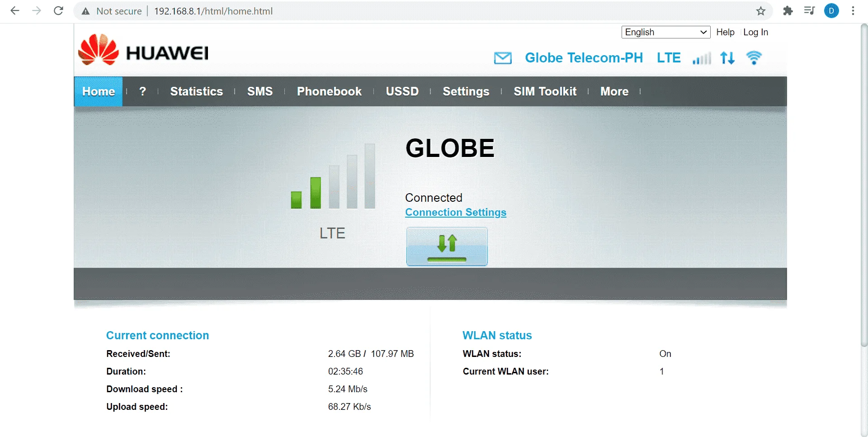This screenshot has height=437, width=868.
Task: Click the browser back arrow
Action: pos(15,11)
